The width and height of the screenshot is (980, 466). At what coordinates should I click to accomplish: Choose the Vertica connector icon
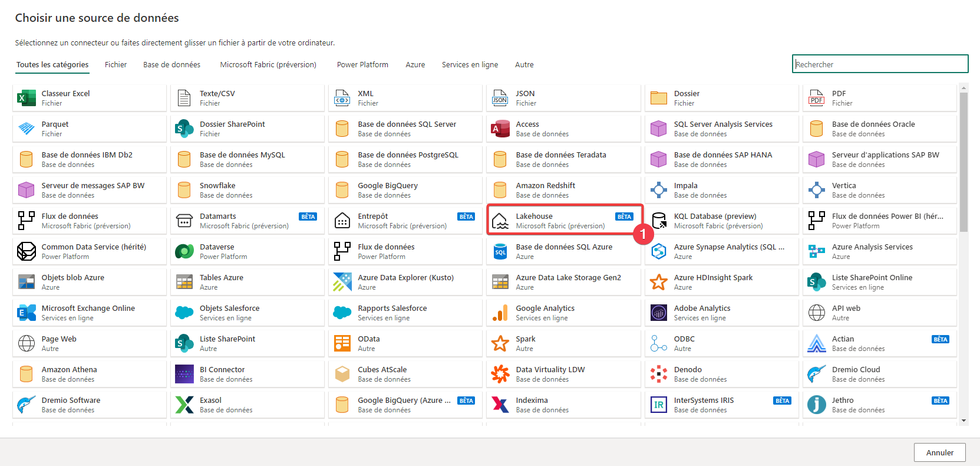tap(817, 190)
